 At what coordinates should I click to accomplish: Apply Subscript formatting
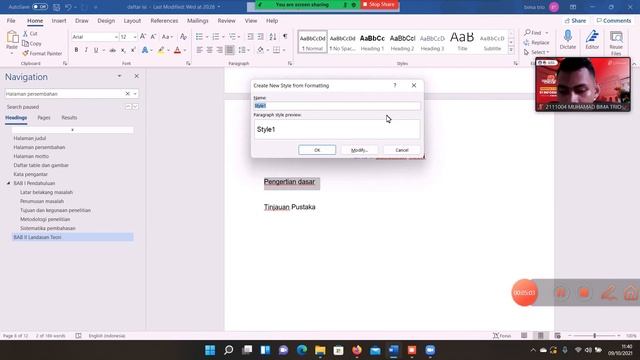[123, 50]
